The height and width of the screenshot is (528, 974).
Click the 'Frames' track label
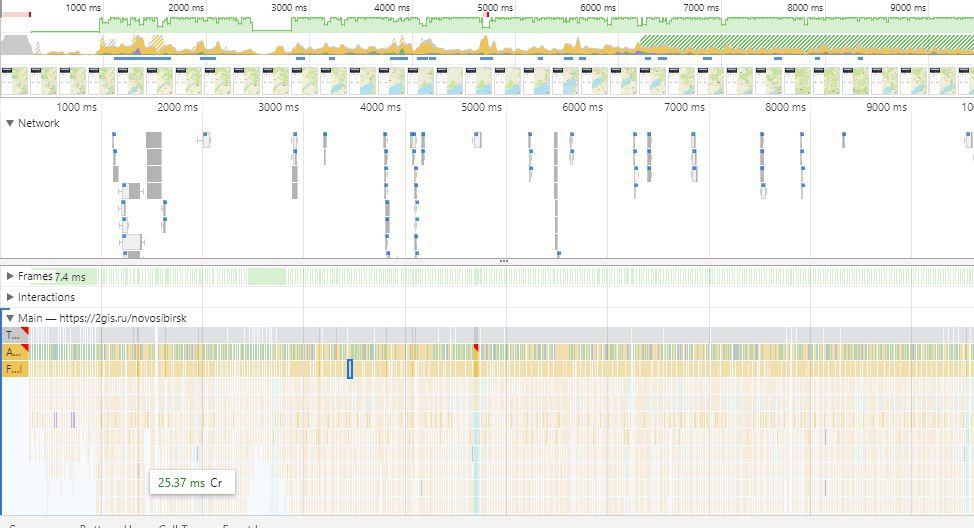click(35, 276)
